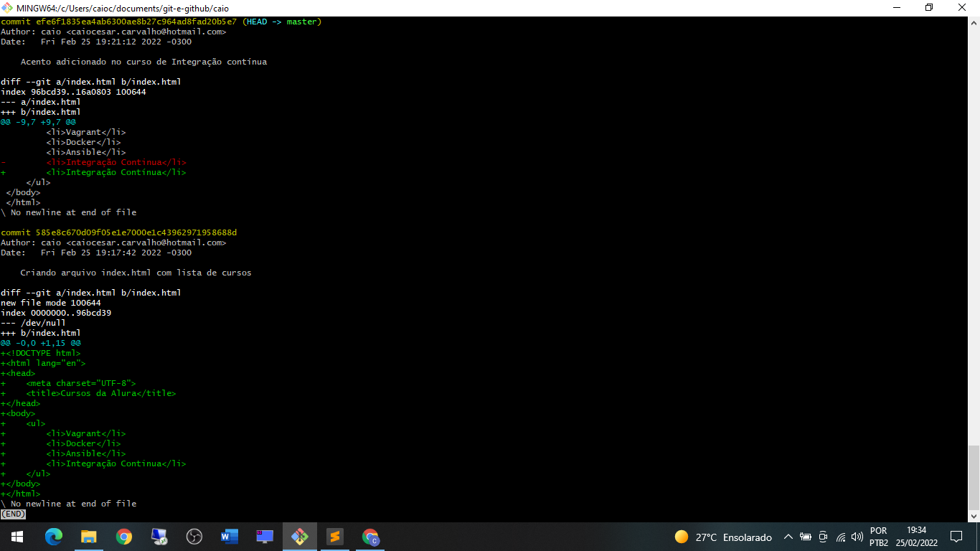
Task: Click 'index 0000000..96bcd39' line
Action: pos(56,313)
